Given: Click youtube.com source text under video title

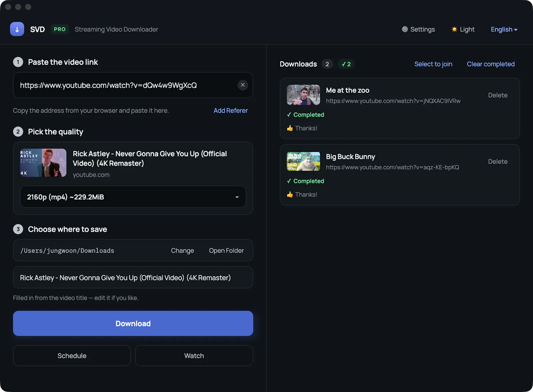Looking at the screenshot, I should tap(91, 175).
